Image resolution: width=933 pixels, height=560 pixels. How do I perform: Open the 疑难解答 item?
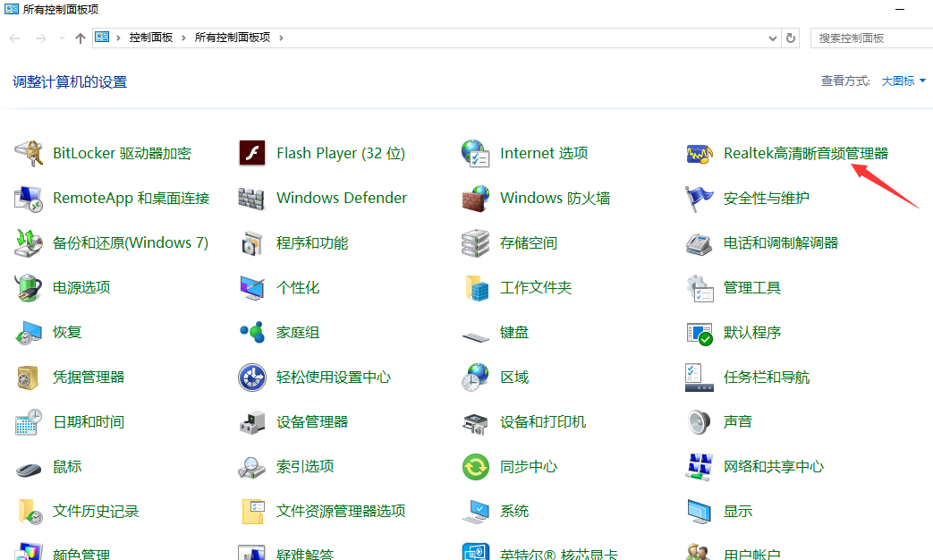click(x=285, y=553)
